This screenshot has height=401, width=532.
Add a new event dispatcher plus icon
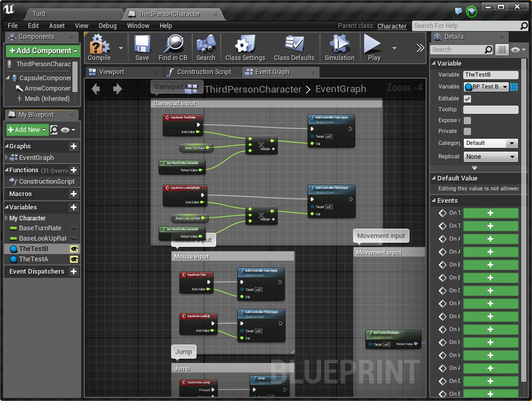(x=73, y=272)
